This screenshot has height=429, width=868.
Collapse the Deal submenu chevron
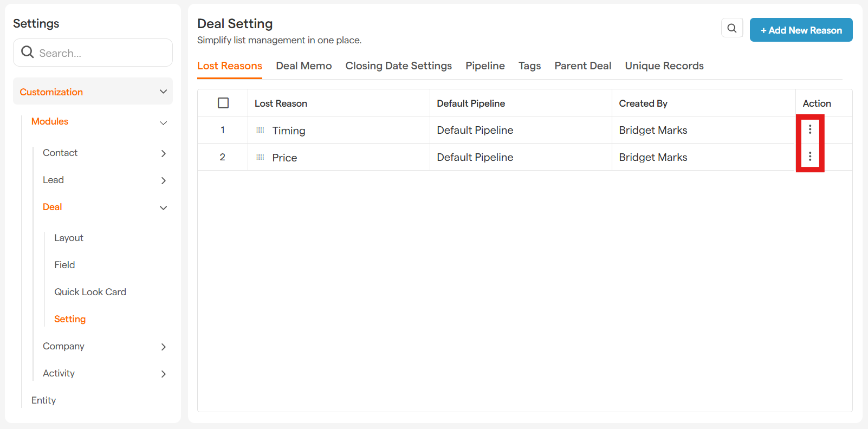coord(163,208)
